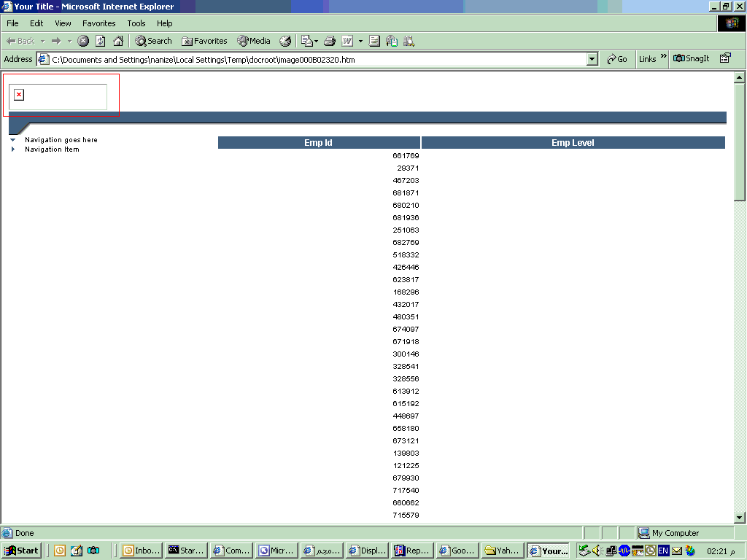Open the Favorites menu in menu bar
747x560 pixels.
(98, 23)
